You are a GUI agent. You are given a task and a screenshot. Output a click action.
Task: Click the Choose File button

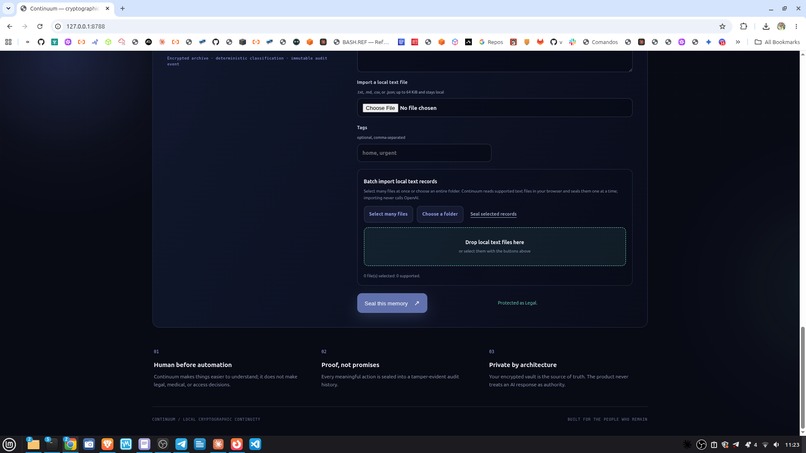click(x=380, y=108)
